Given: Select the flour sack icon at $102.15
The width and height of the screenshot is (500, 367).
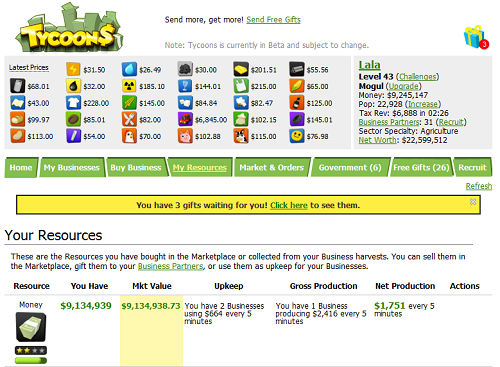Looking at the screenshot, I should (241, 119).
